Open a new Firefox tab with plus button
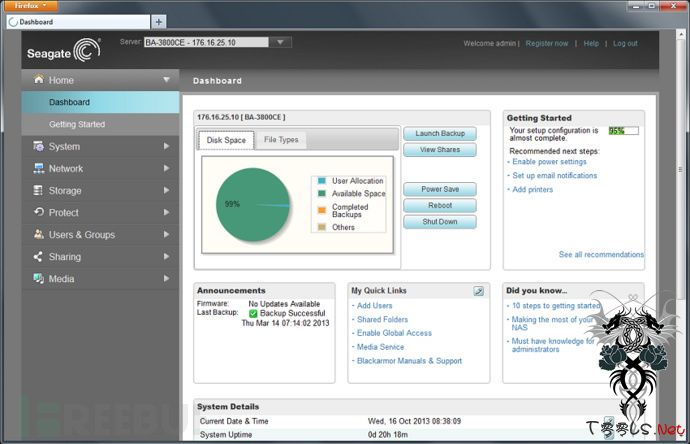 tap(159, 21)
